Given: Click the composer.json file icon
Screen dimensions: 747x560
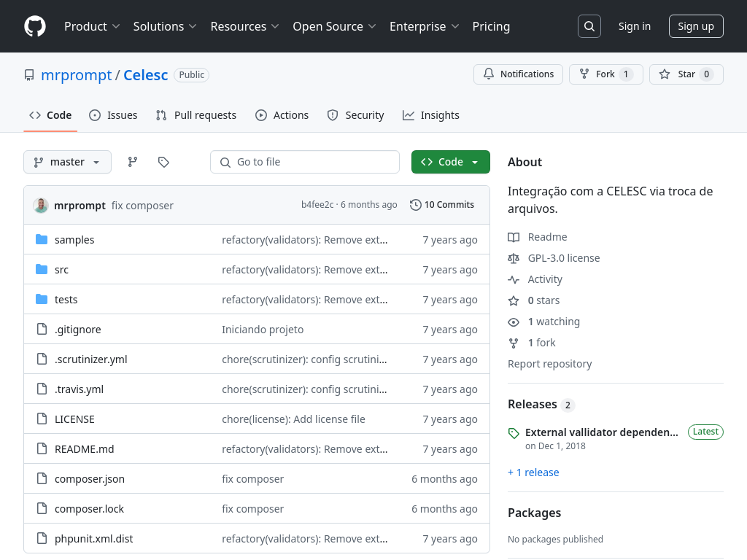Looking at the screenshot, I should tap(42, 478).
